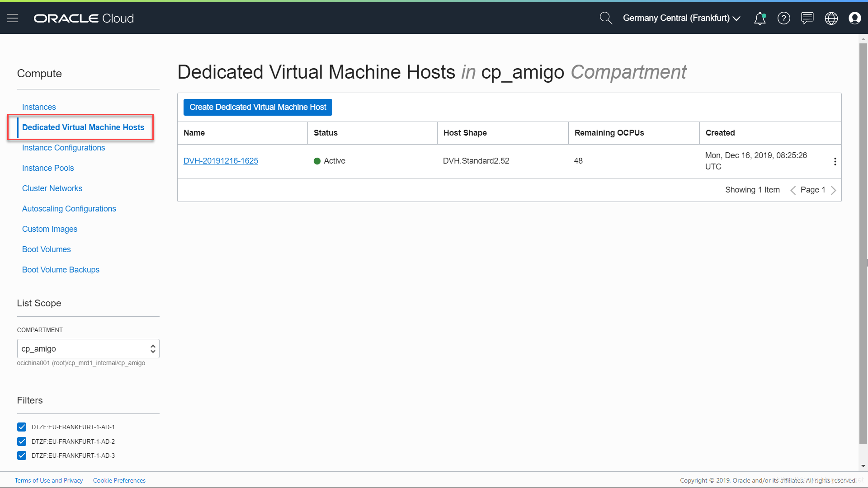Screen dimensions: 868x488
Task: Open the search magnifier icon
Action: tap(606, 18)
